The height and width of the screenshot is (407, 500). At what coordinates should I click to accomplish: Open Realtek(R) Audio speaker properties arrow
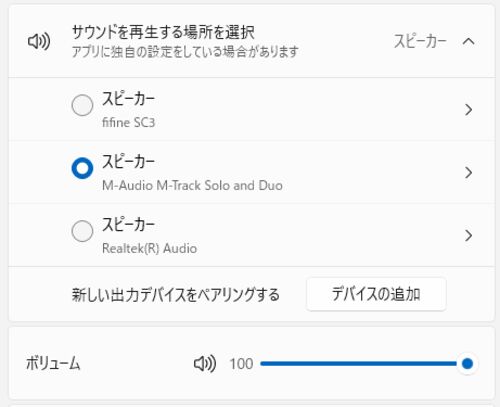pyautogui.click(x=468, y=235)
